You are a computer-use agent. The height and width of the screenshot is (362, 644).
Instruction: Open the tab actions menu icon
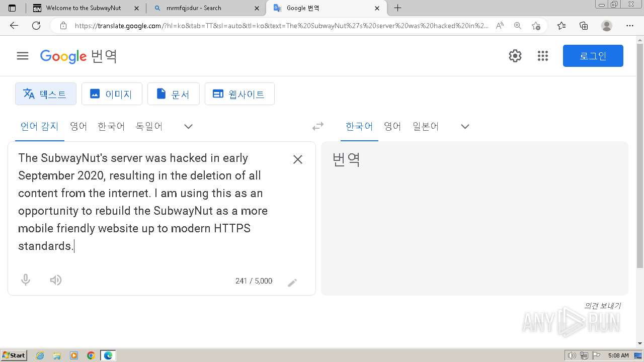pyautogui.click(x=12, y=8)
